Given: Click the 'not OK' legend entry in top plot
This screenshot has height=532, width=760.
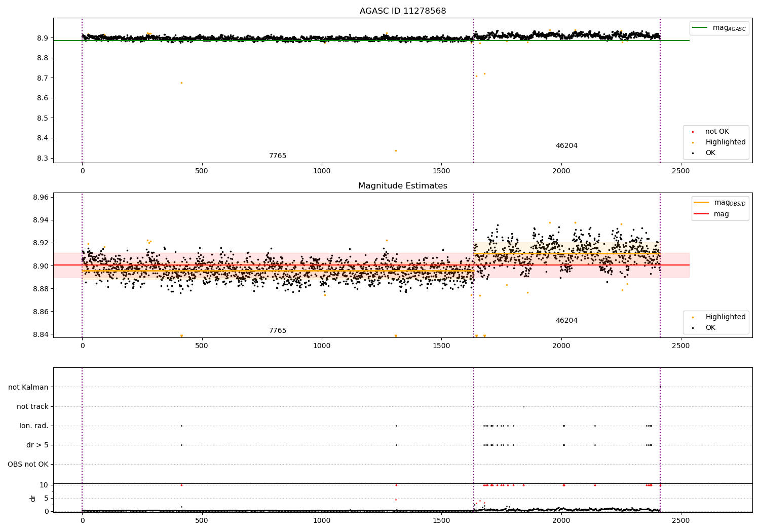Looking at the screenshot, I should [x=717, y=132].
